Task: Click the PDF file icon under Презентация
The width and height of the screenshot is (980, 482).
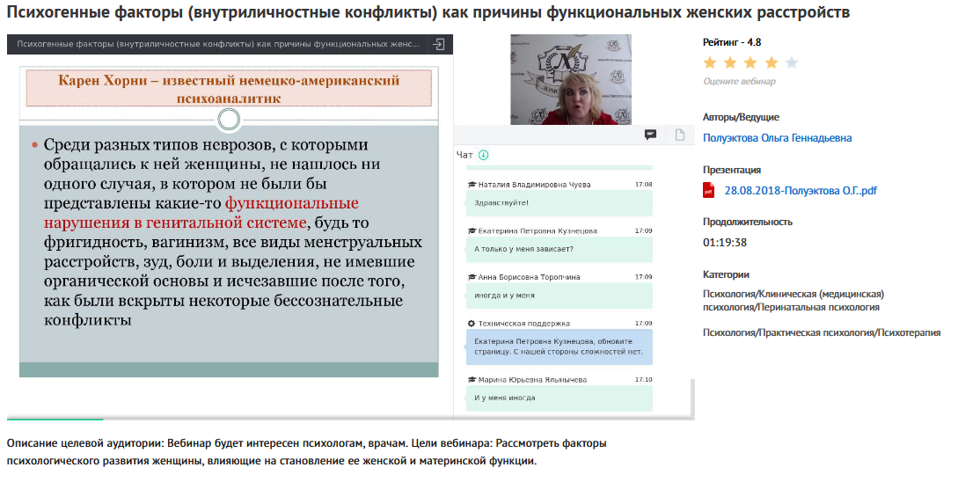Action: (x=709, y=190)
